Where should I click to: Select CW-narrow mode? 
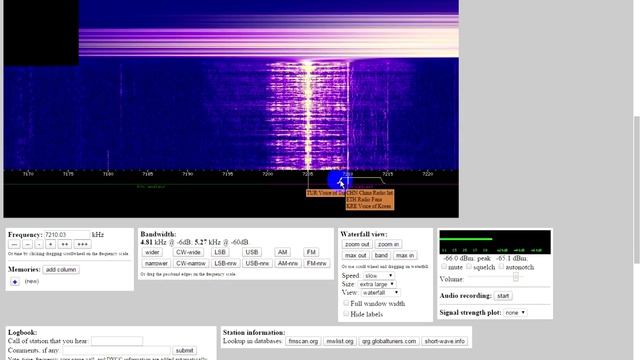click(x=191, y=264)
